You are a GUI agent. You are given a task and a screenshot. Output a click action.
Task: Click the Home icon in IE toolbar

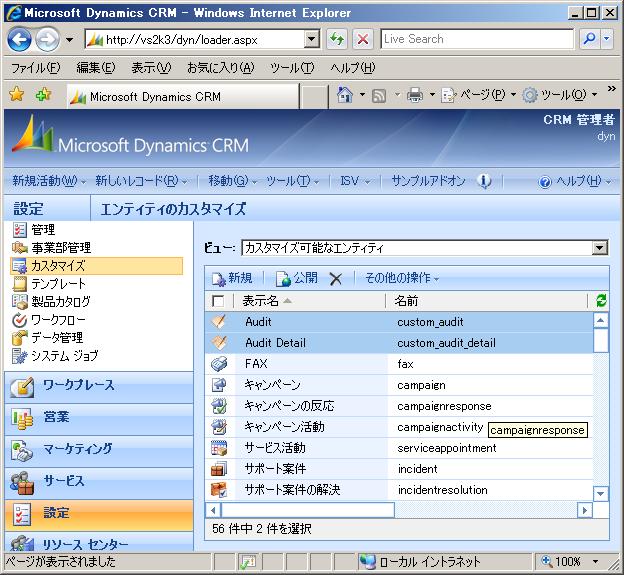tap(345, 95)
